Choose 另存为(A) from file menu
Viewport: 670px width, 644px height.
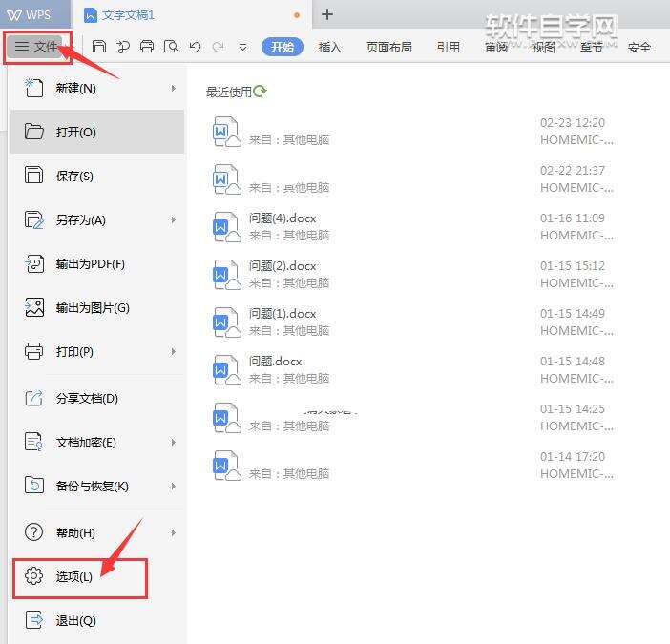click(97, 220)
